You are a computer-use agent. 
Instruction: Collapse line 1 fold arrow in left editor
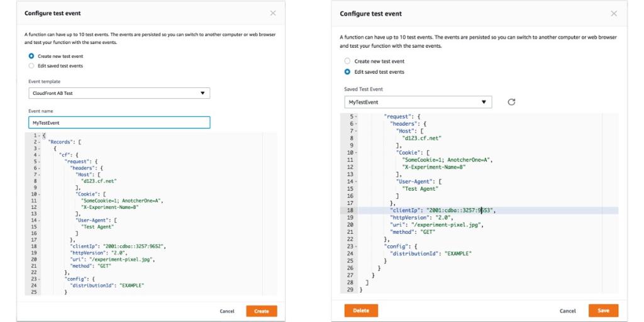38,136
